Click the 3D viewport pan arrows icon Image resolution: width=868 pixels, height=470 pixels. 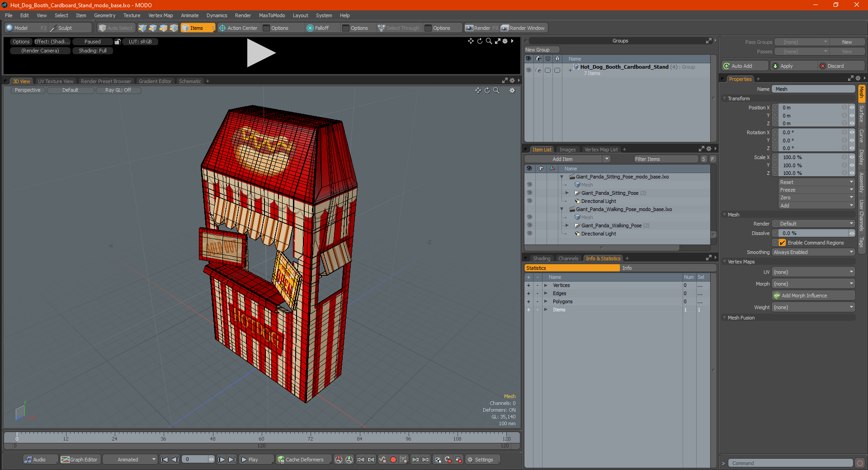478,90
